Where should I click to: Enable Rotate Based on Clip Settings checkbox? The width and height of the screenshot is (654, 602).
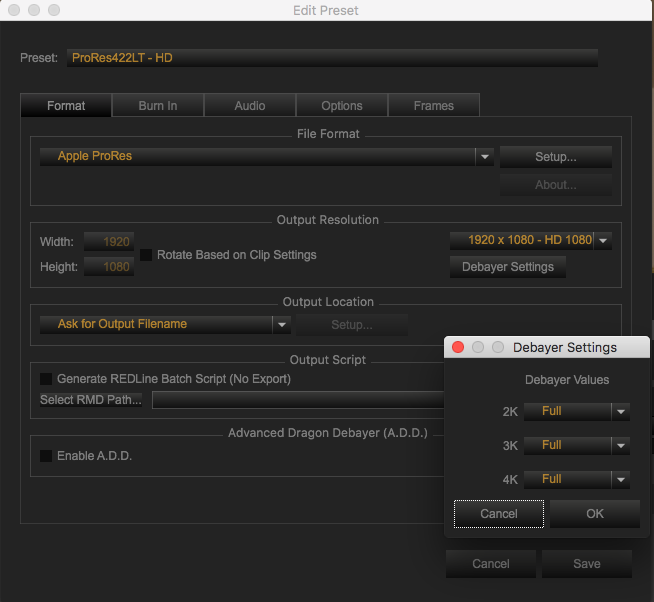point(147,255)
